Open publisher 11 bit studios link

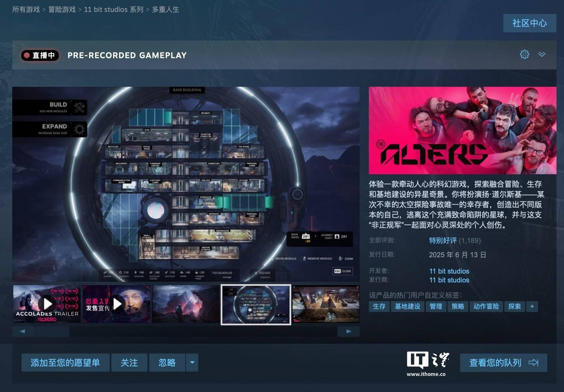click(x=449, y=280)
